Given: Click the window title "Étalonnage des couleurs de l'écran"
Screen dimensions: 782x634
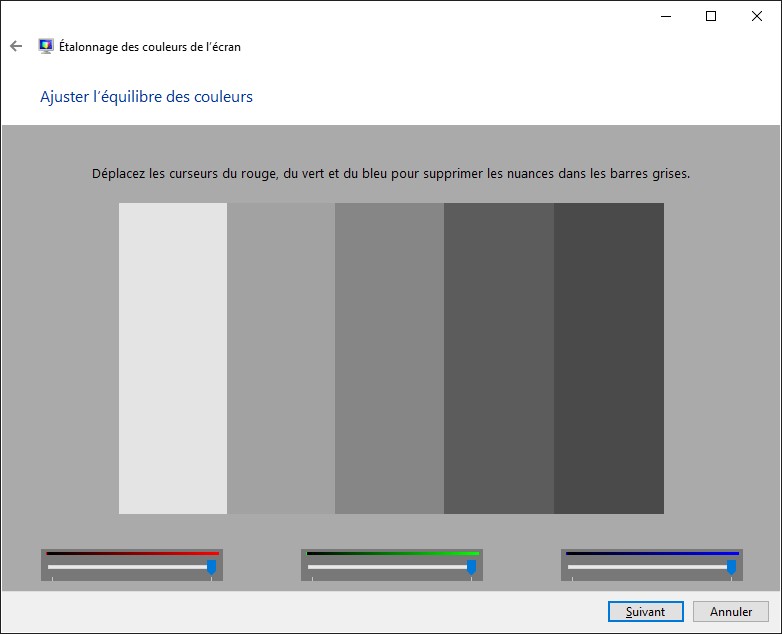Looking at the screenshot, I should 149,46.
